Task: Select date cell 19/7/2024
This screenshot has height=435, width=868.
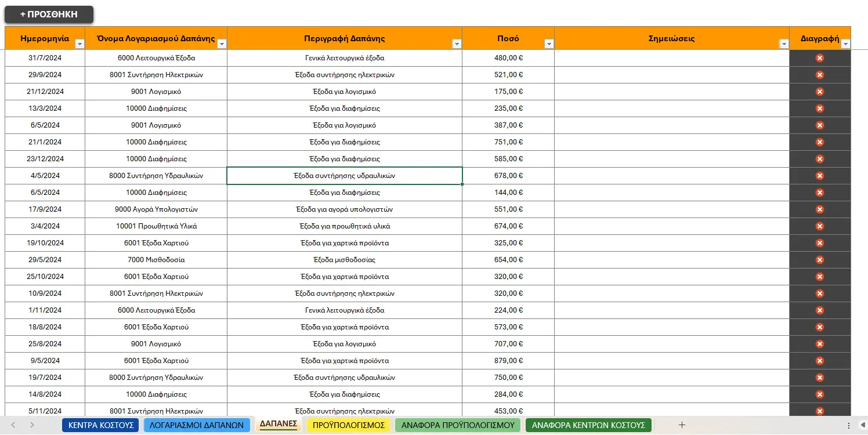Action: (x=45, y=378)
